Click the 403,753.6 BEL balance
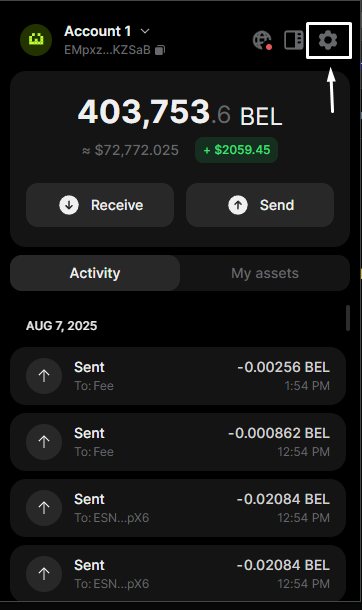Viewport: 362px width, 610px height. click(180, 113)
